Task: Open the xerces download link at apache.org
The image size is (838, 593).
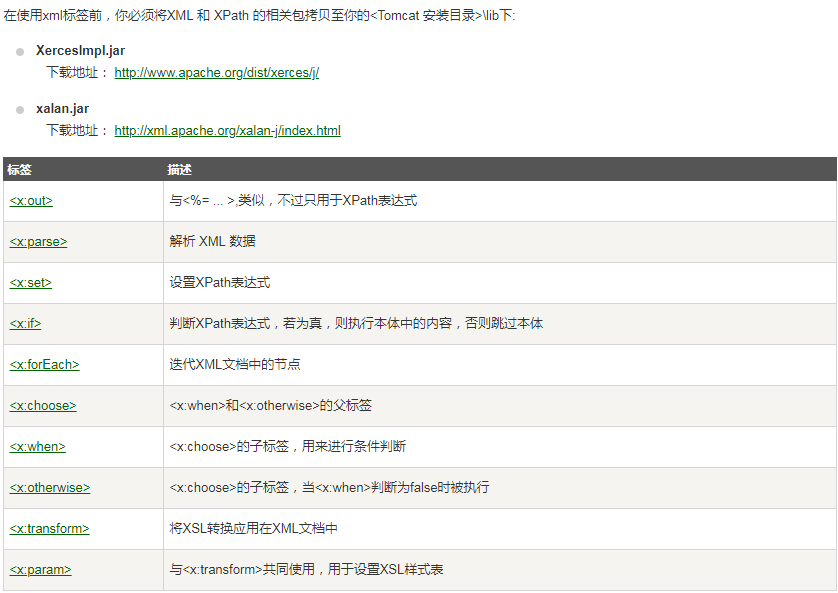Action: coord(216,73)
